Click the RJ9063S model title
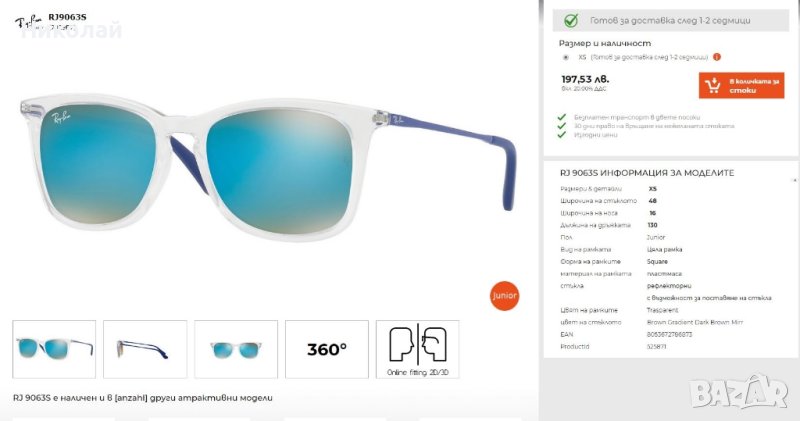The height and width of the screenshot is (421, 800). tap(67, 17)
